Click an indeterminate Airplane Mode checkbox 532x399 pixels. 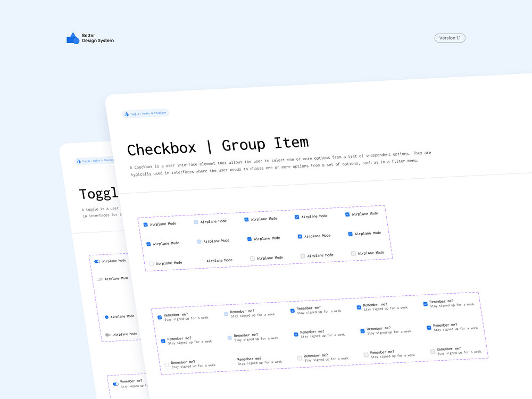[148, 243]
